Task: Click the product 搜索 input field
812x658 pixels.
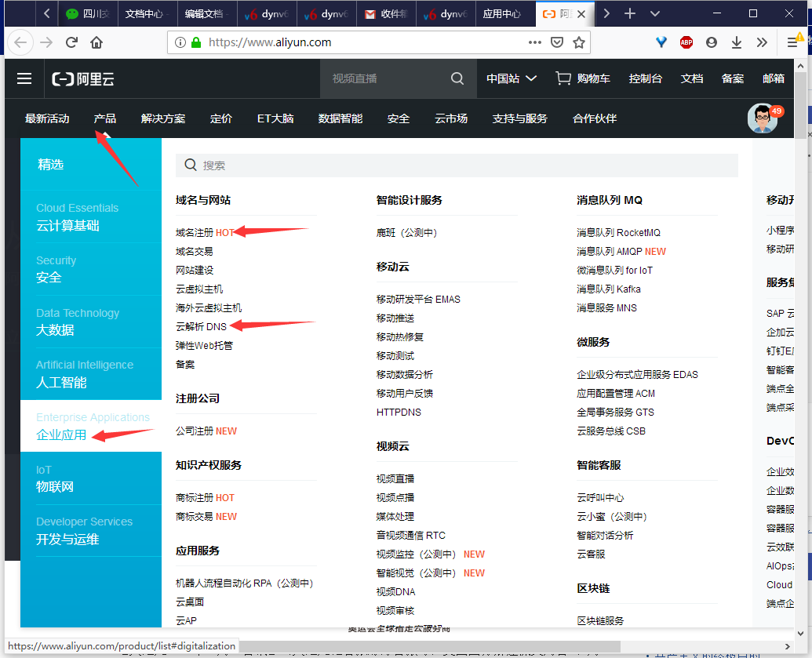Action: coord(463,165)
